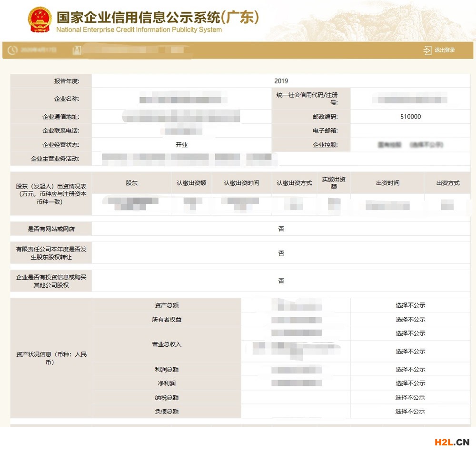Click the national emblem logo
This screenshot has height=453, width=476.
tap(40, 20)
